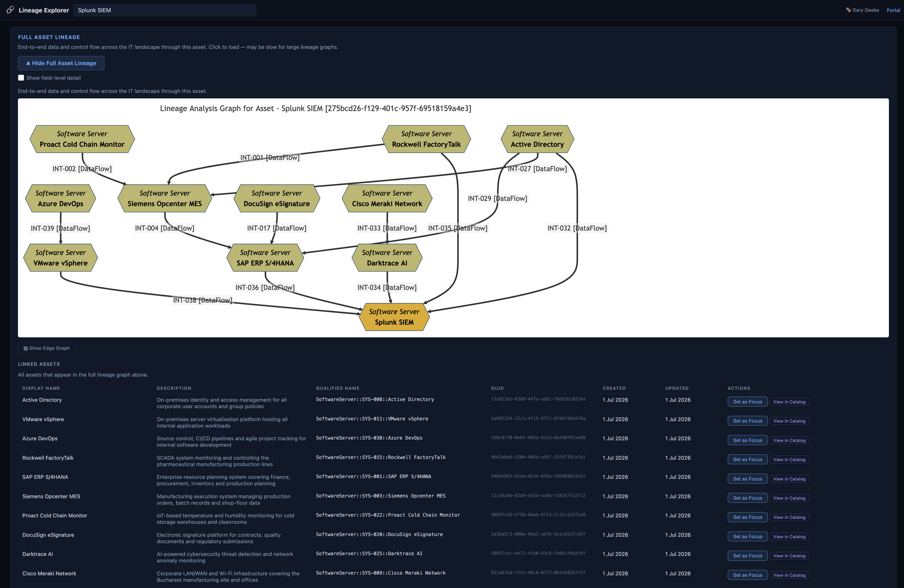This screenshot has width=904, height=588.
Task: Click the Lineage Explorer link logo icon
Action: (x=10, y=10)
